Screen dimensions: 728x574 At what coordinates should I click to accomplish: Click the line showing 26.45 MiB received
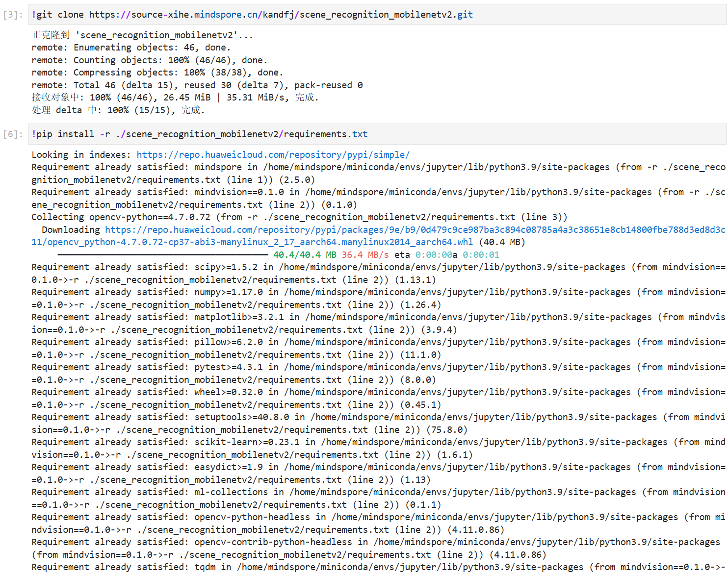pyautogui.click(x=175, y=98)
